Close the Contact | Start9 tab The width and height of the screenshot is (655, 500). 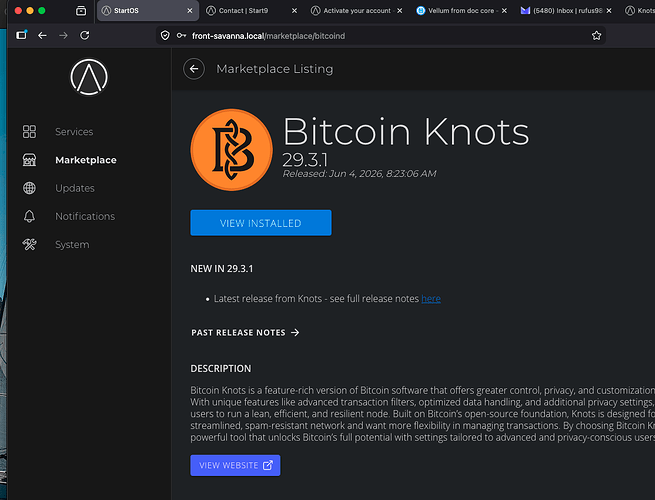294,11
